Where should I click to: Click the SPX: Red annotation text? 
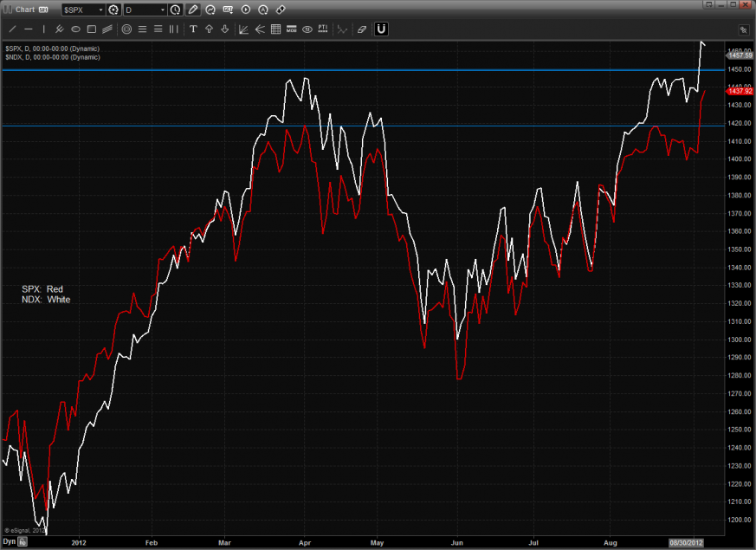[x=42, y=289]
